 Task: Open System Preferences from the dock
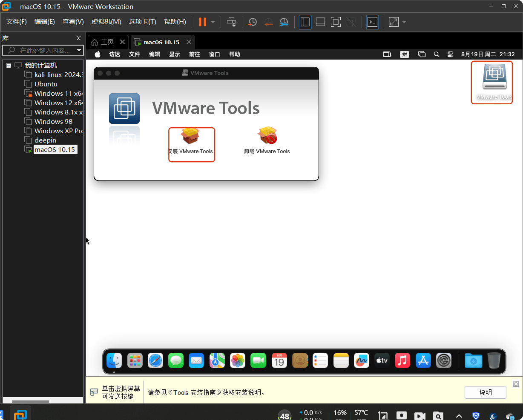443,360
